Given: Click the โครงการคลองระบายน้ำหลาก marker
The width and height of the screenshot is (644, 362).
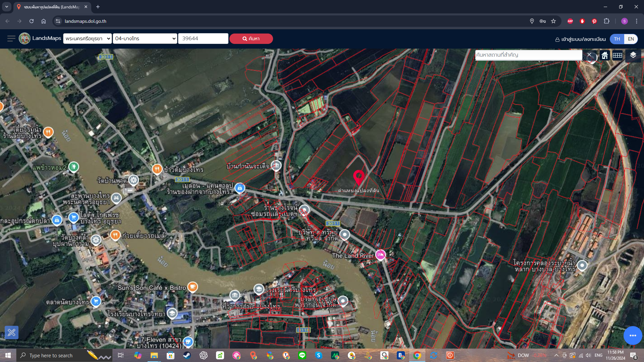Looking at the screenshot, I should 582,265.
